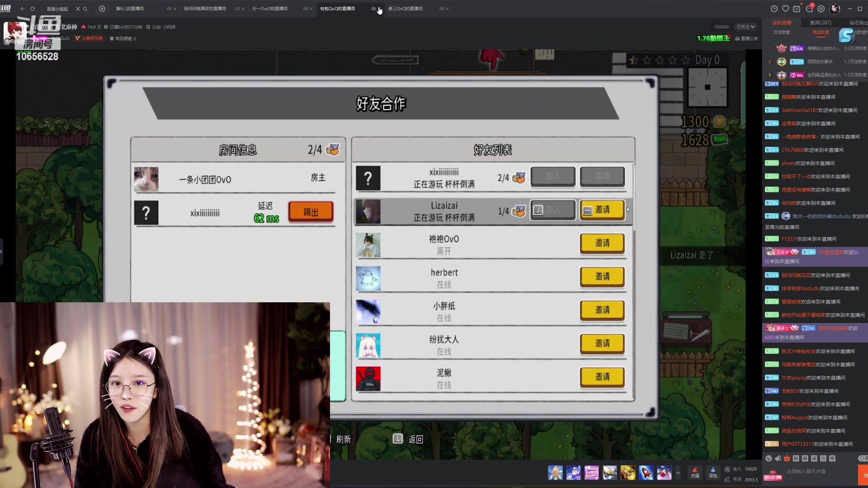The height and width of the screenshot is (488, 868).
Task: Open the emoji picker in chat
Action: click(x=769, y=458)
